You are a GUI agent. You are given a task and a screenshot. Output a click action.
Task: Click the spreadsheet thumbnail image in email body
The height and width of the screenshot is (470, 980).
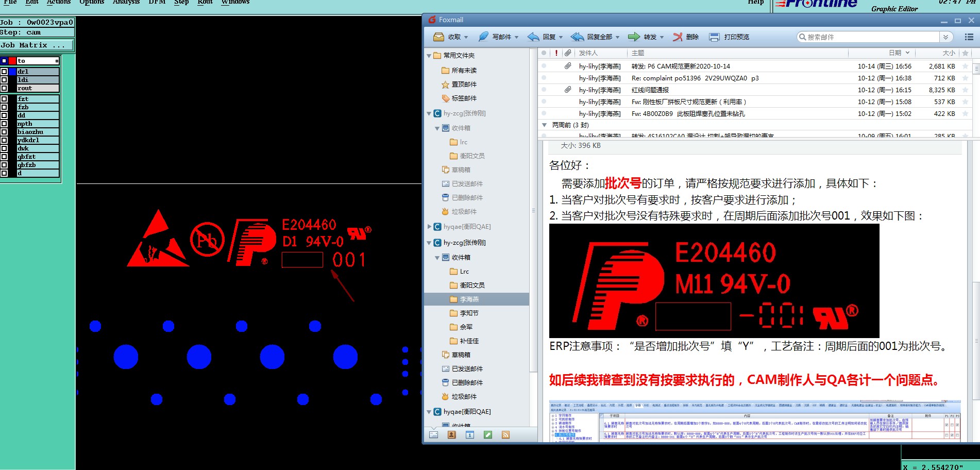755,421
